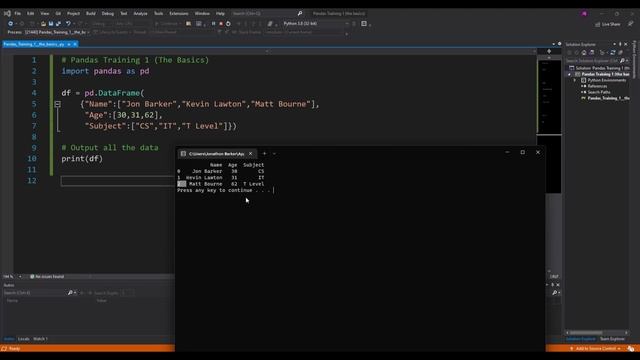Viewport: 640px width, 360px height.
Task: Open the terminal tab dropdown chevron
Action: 274,153
